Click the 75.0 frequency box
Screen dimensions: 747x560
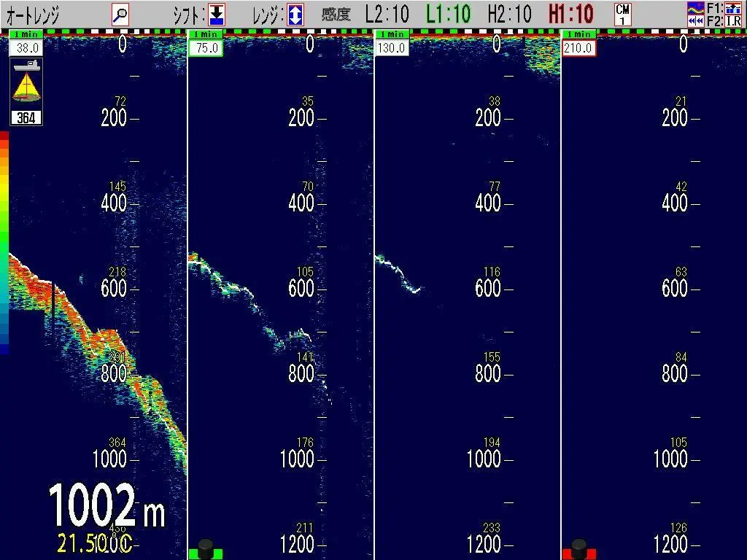point(206,47)
